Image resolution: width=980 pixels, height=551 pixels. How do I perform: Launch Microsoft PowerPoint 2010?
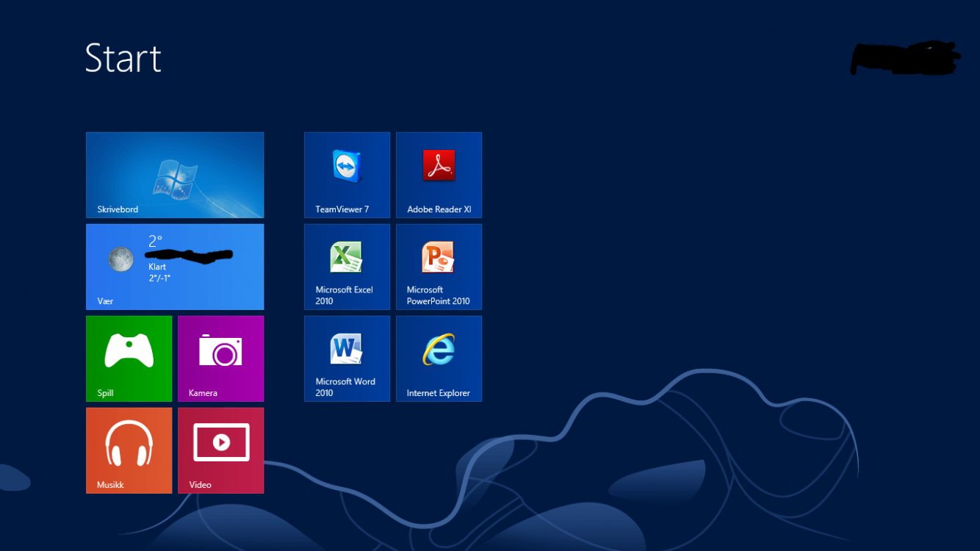[x=439, y=267]
